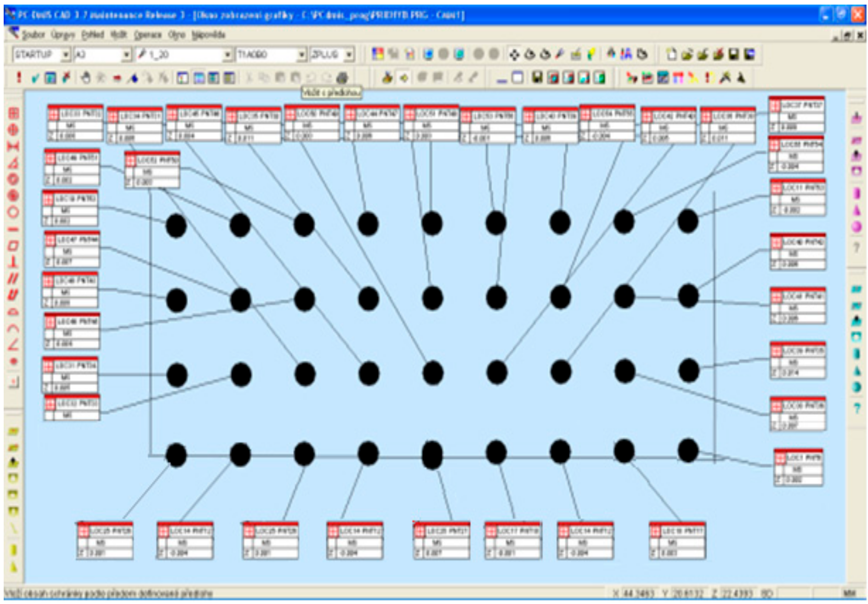This screenshot has width=868, height=604.
Task: Click the first view layout icon
Action: (182, 78)
